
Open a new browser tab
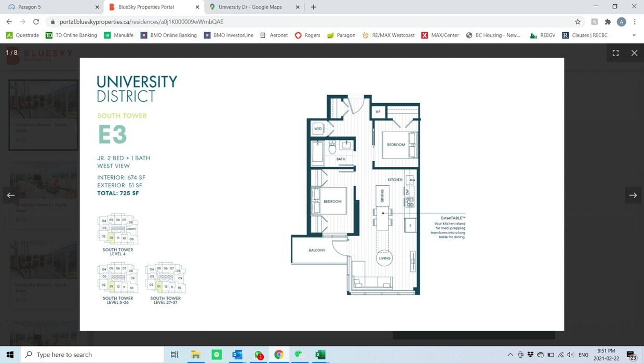pyautogui.click(x=314, y=7)
